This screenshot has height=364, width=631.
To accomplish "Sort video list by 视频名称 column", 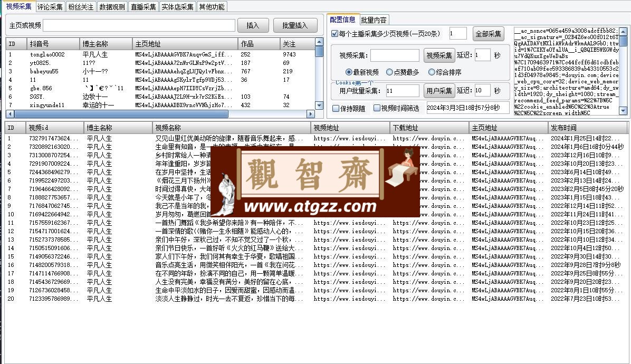I will pyautogui.click(x=232, y=128).
